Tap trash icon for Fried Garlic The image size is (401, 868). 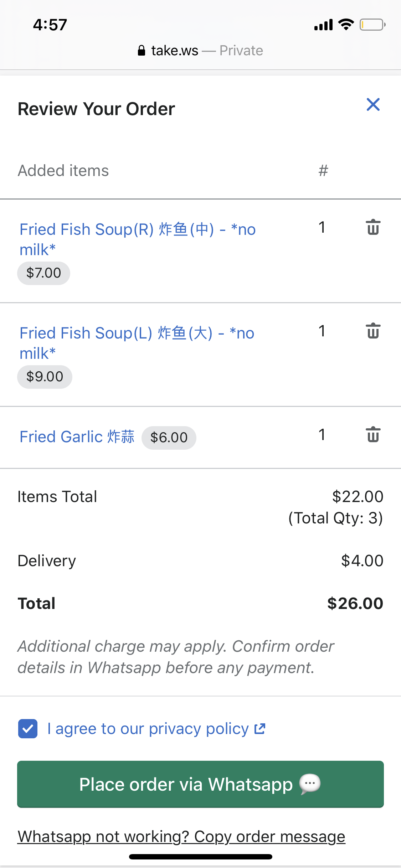coord(373,435)
